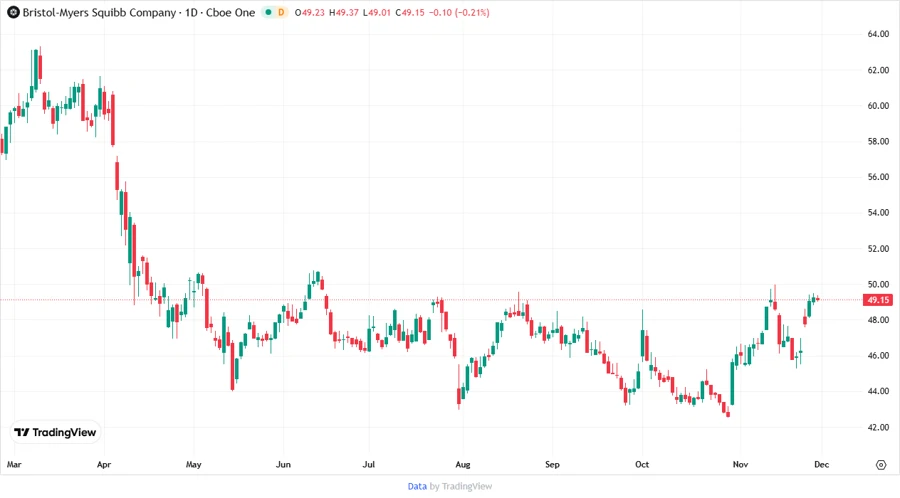Click the 46.00 price axis label

click(878, 355)
